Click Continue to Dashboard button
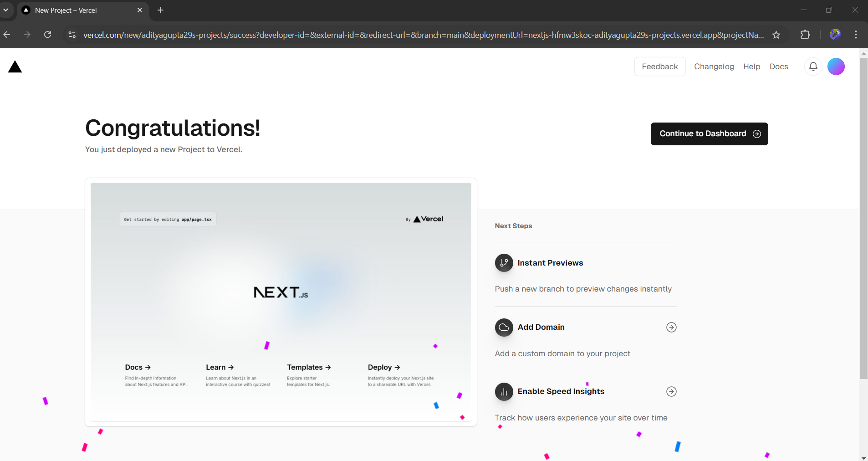The width and height of the screenshot is (868, 461). tap(709, 133)
